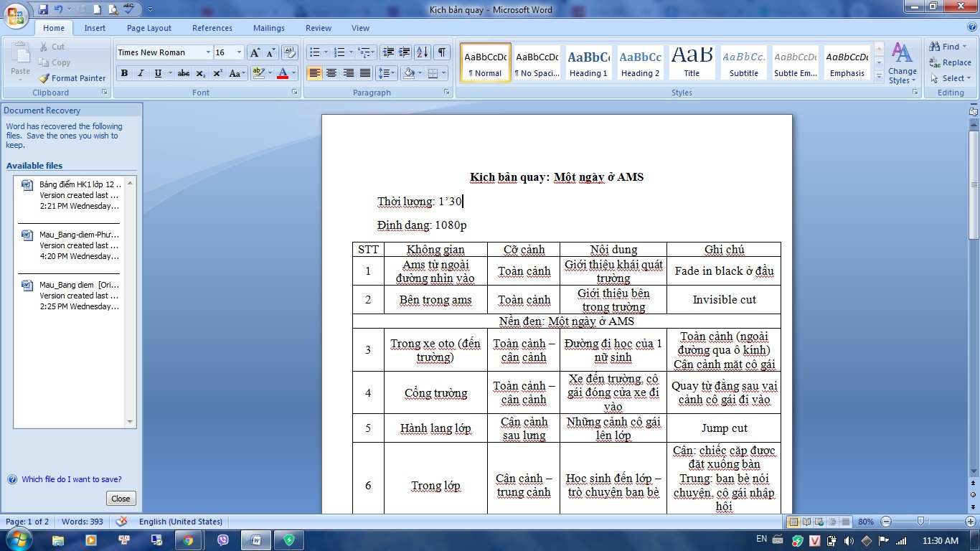Switch to Page Layout tab
This screenshot has width=980, height=551.
149,28
